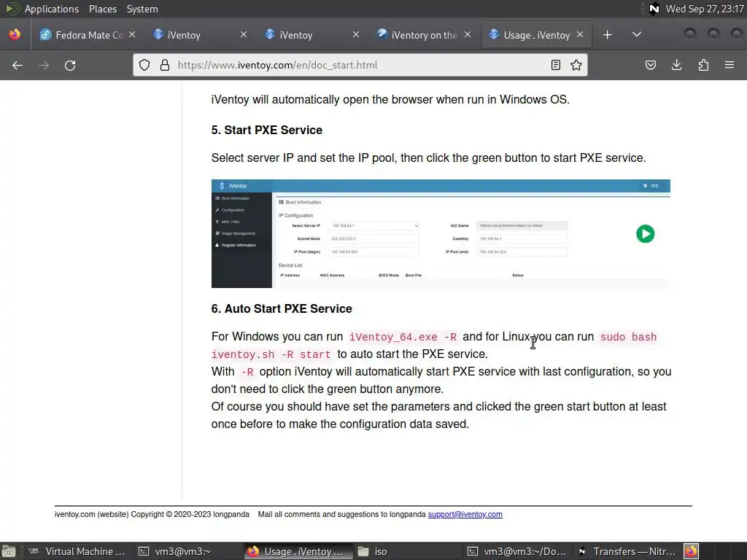Image resolution: width=747 pixels, height=560 pixels.
Task: Switch to vm3@vm3:~/Do... terminal in taskbar
Action: (x=517, y=551)
